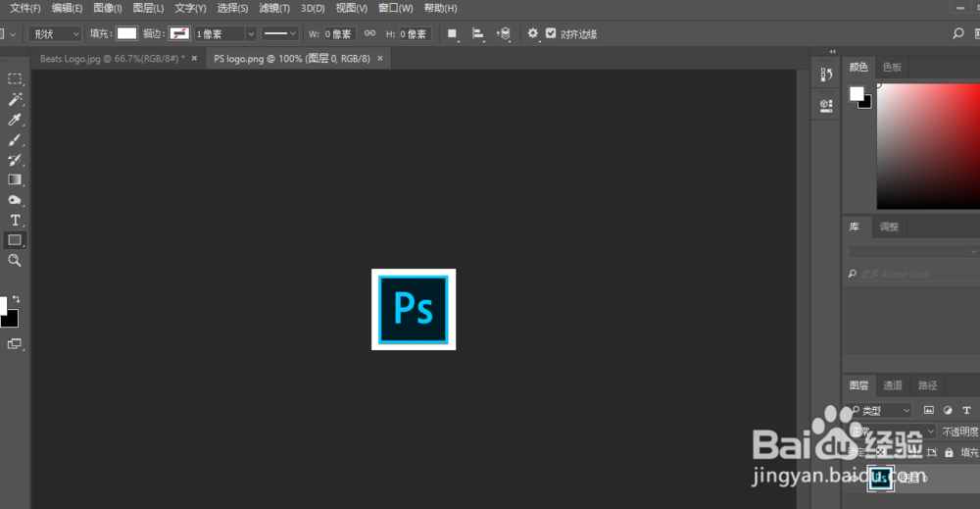980x509 pixels.
Task: Select the Magic Wand tool
Action: [x=15, y=99]
